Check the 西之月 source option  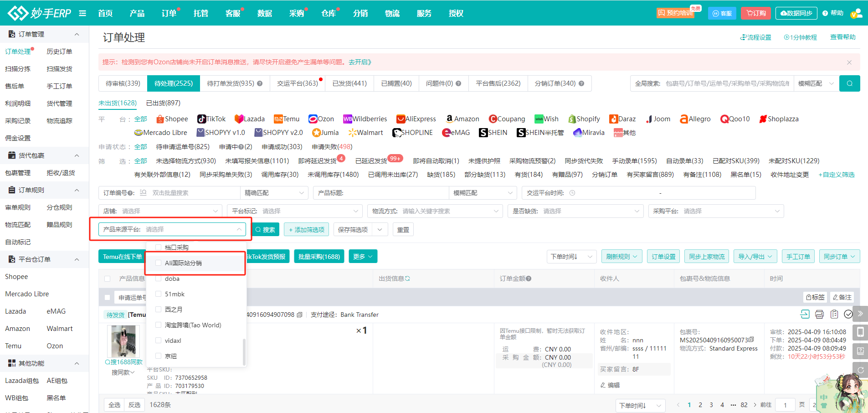159,310
